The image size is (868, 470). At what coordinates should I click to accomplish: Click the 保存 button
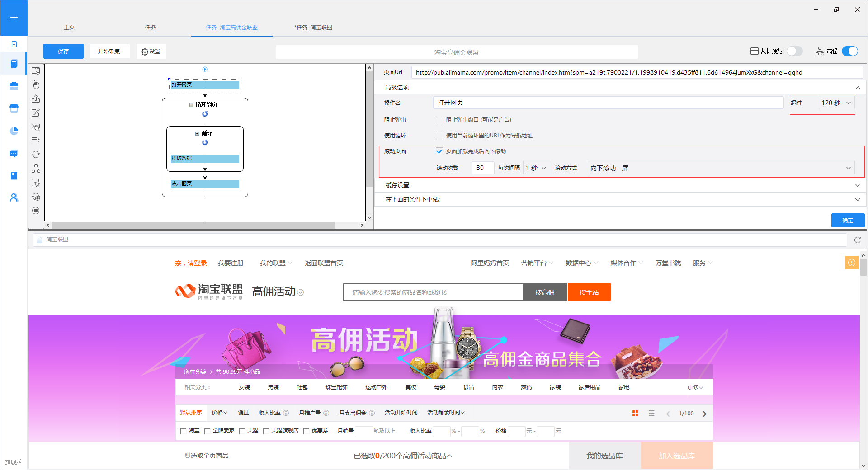[63, 52]
